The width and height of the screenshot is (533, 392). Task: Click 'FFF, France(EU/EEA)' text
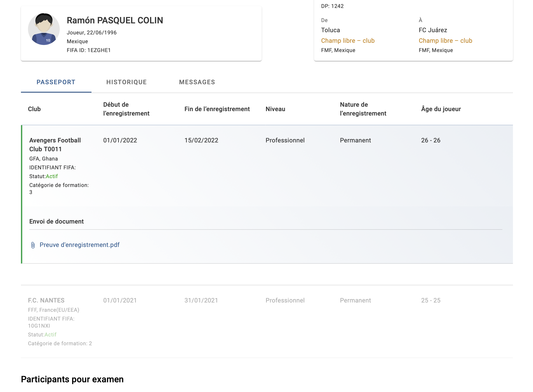coord(54,310)
